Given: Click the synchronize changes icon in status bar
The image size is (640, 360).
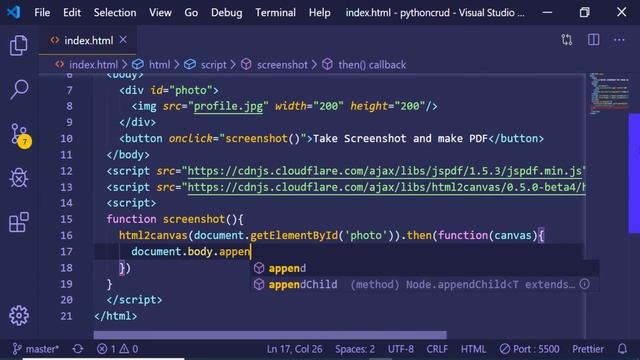Looking at the screenshot, I should tap(78, 349).
